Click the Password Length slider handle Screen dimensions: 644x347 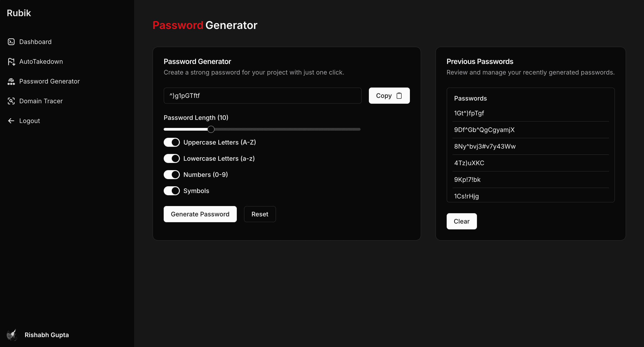point(211,129)
